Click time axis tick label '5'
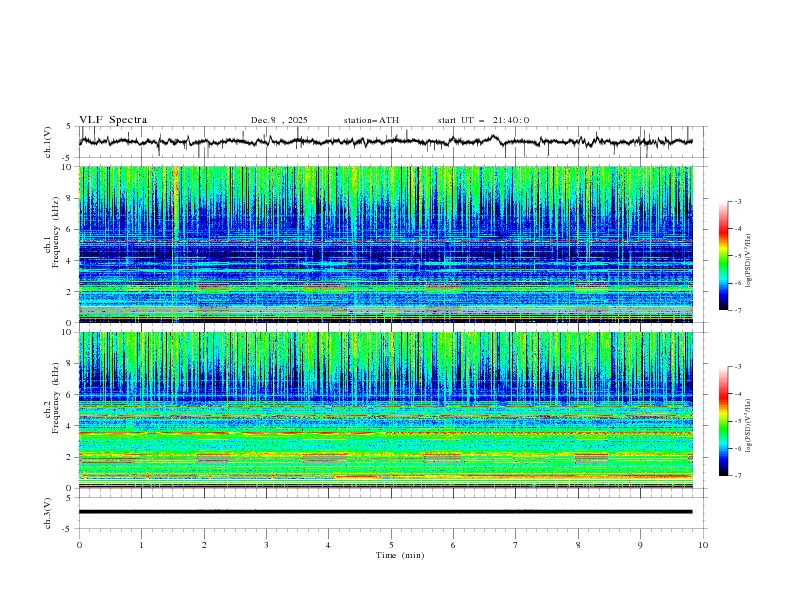The image size is (792, 612). click(x=391, y=545)
